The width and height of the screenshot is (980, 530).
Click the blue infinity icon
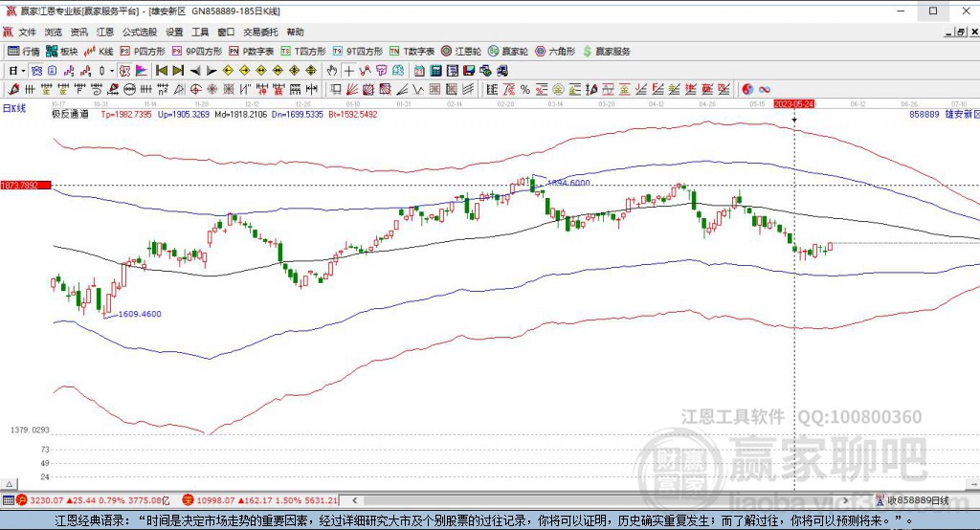click(765, 89)
